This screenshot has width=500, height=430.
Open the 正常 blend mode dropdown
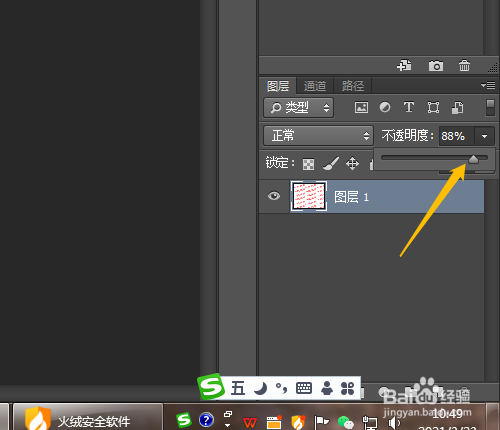[318, 135]
